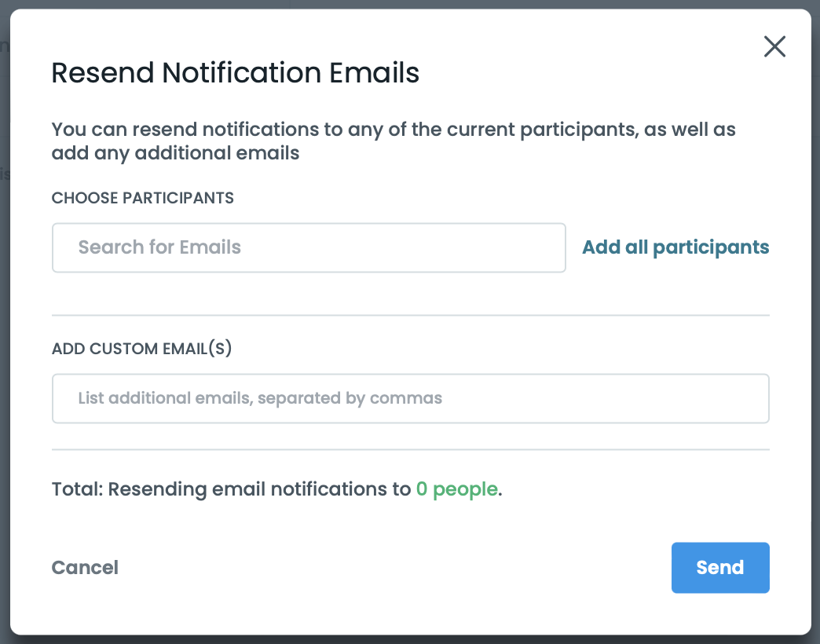Send the notification emails

719,568
